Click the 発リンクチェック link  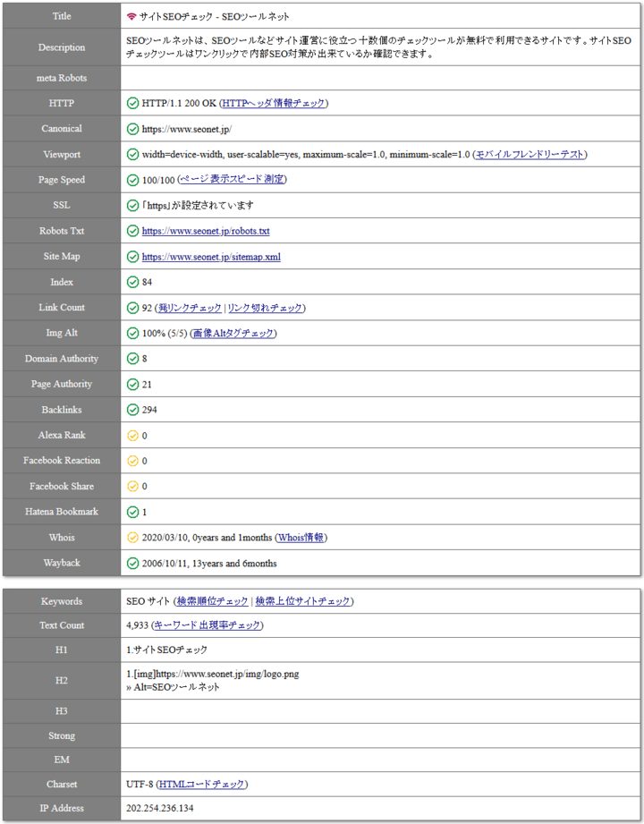(189, 308)
